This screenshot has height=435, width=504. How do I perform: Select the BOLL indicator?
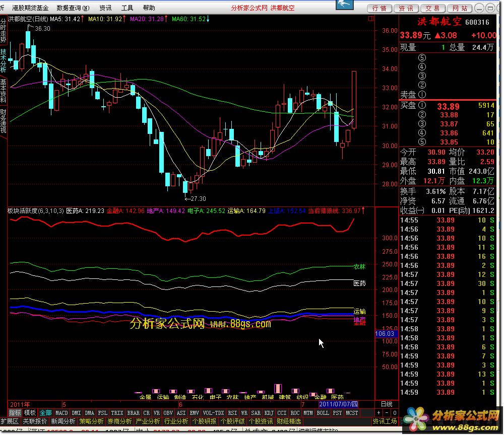click(x=323, y=413)
